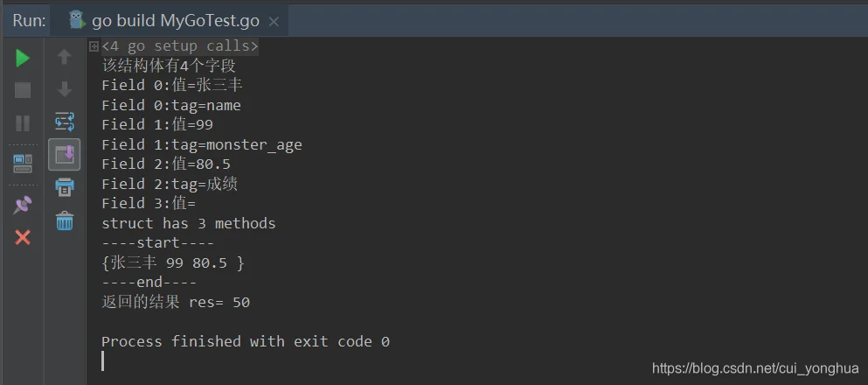The height and width of the screenshot is (385, 868).
Task: Clear console with trash icon
Action: point(65,220)
